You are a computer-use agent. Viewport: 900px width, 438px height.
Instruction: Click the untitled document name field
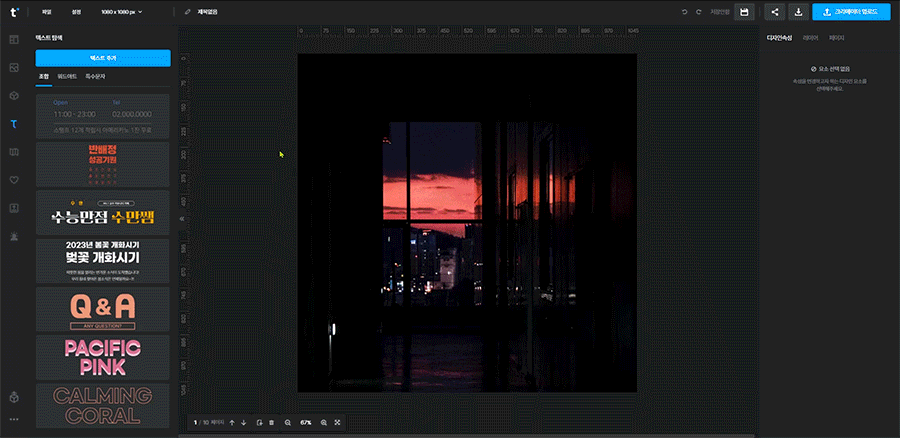click(x=207, y=12)
